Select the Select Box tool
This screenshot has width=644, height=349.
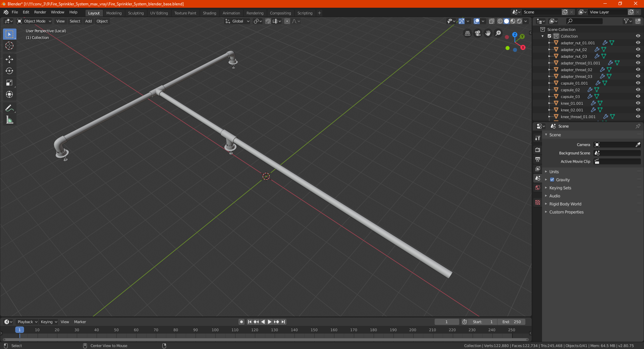9,34
